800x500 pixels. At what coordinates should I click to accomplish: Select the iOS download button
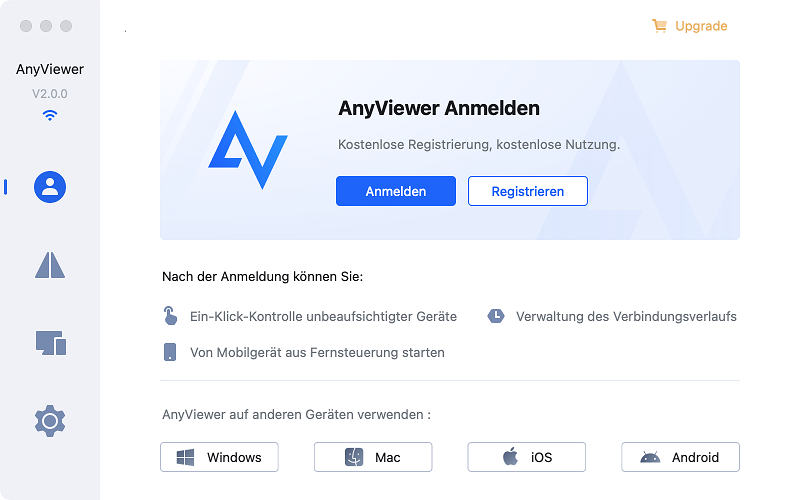pyautogui.click(x=527, y=457)
